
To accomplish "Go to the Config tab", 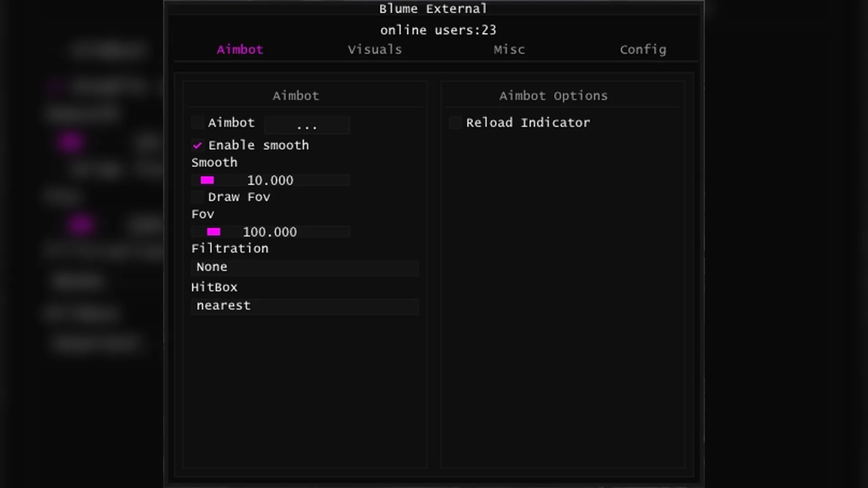I will (x=642, y=50).
